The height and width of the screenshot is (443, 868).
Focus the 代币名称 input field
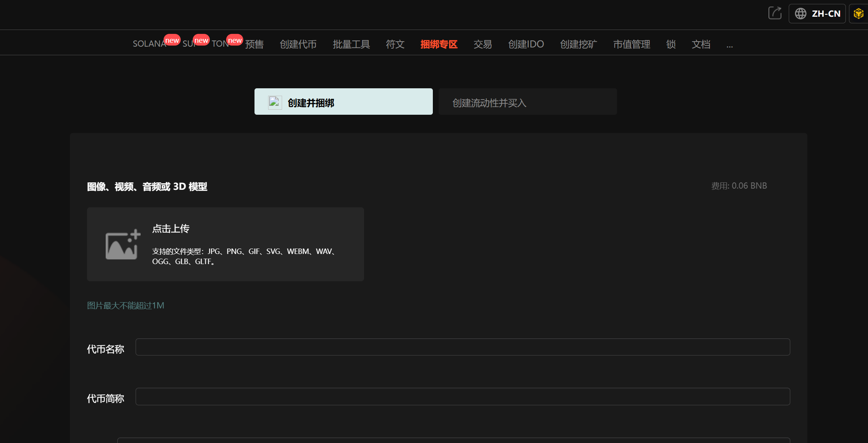pyautogui.click(x=462, y=347)
